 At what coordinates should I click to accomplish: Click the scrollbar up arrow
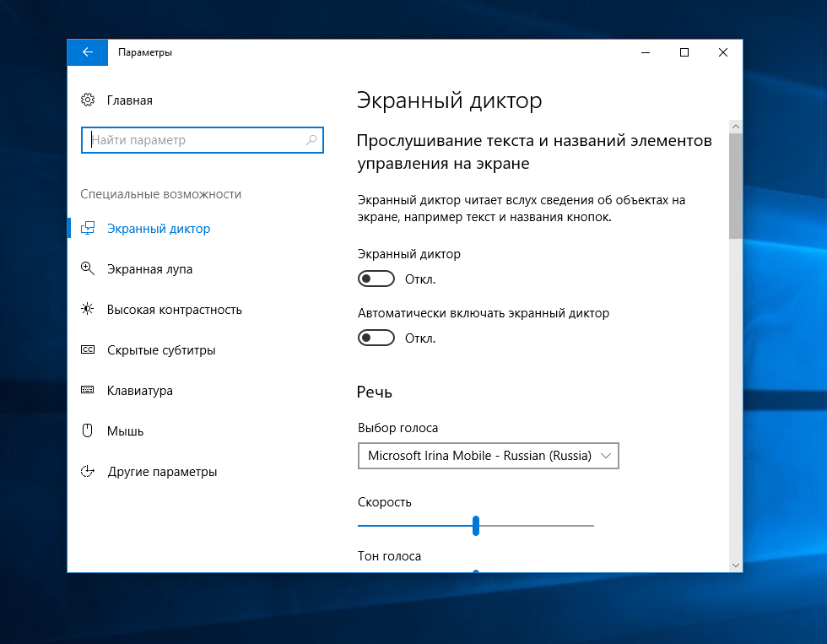point(736,127)
